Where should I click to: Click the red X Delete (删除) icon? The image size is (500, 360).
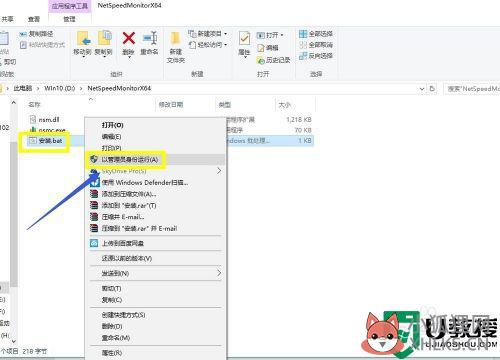coord(129,38)
